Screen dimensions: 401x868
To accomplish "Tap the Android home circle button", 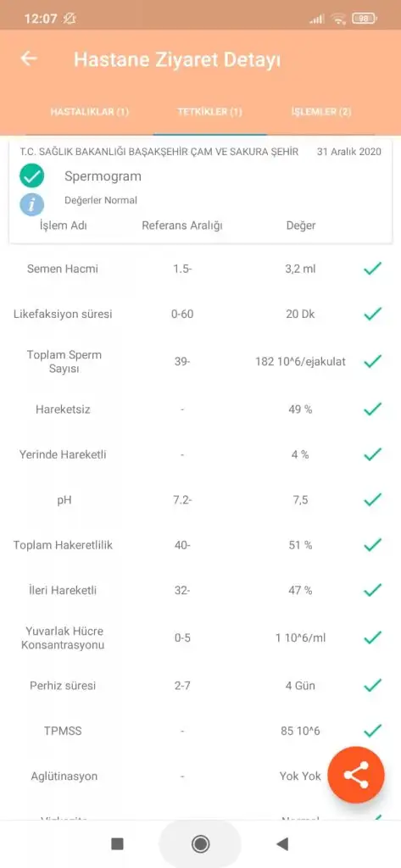I will (x=200, y=843).
